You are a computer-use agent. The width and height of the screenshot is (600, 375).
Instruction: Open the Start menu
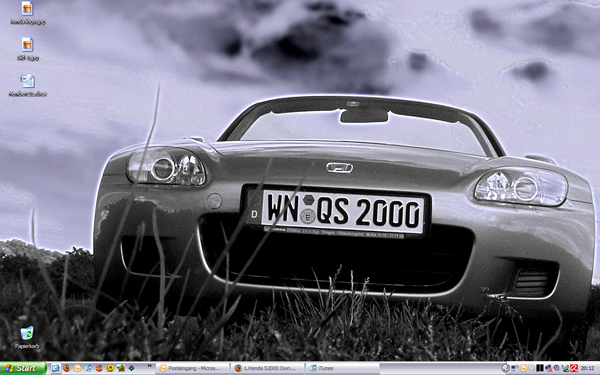pyautogui.click(x=23, y=368)
